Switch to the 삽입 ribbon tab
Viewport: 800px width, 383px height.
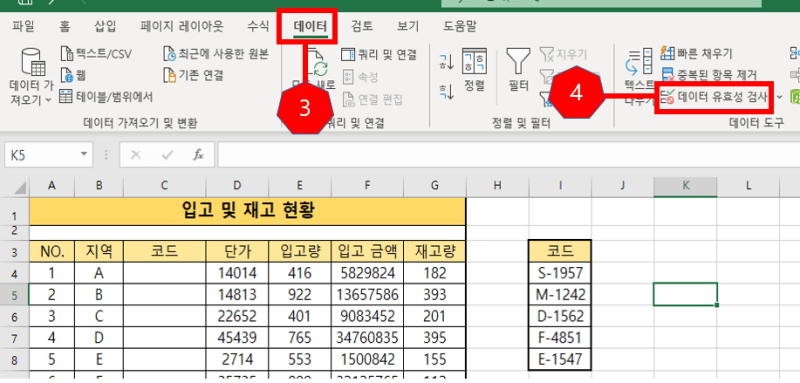tap(106, 27)
